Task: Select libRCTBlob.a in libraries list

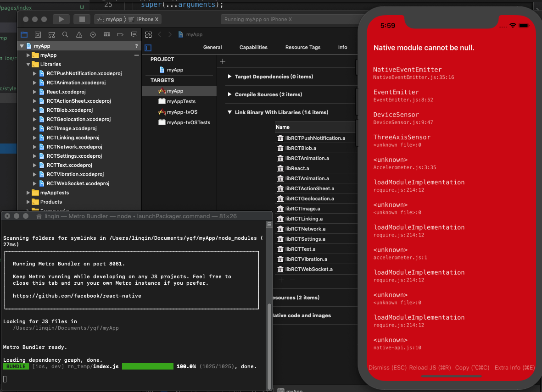Action: tap(316, 148)
